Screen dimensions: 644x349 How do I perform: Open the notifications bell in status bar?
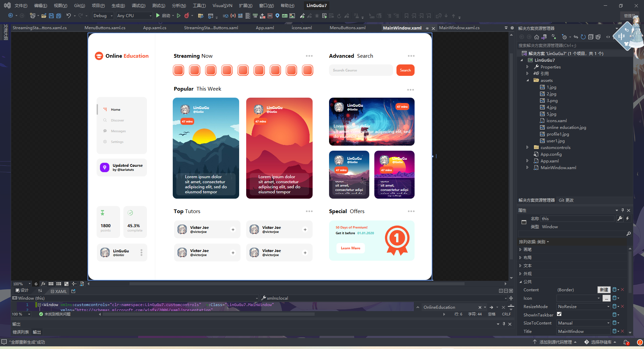coord(626,342)
